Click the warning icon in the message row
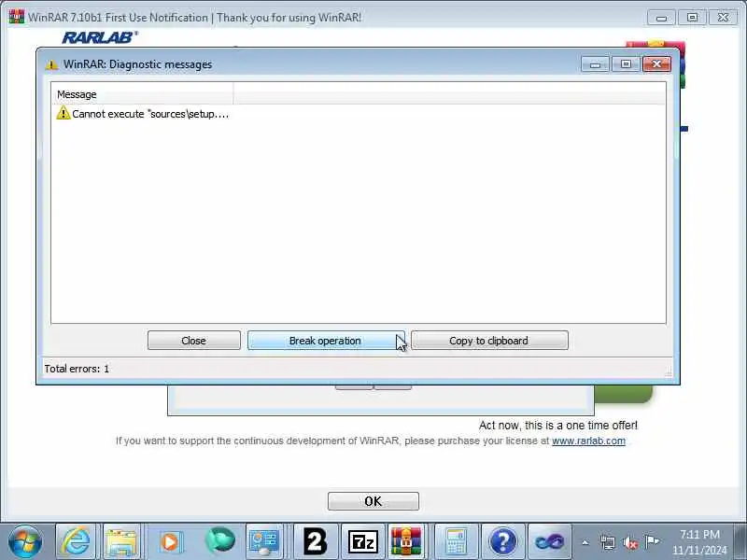 pos(63,113)
